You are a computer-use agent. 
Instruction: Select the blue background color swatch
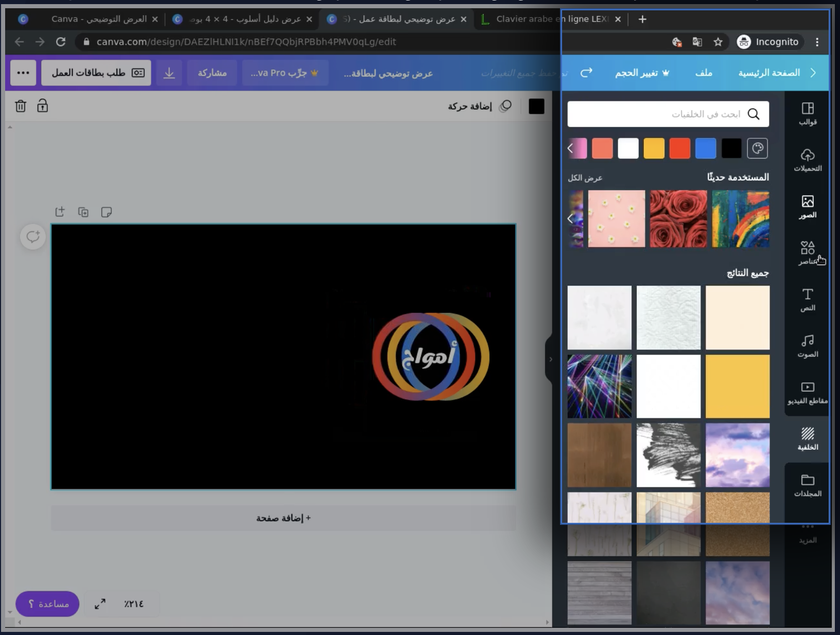tap(705, 149)
